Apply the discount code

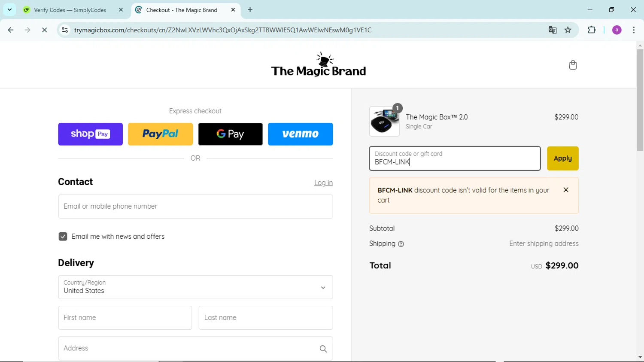click(x=562, y=158)
